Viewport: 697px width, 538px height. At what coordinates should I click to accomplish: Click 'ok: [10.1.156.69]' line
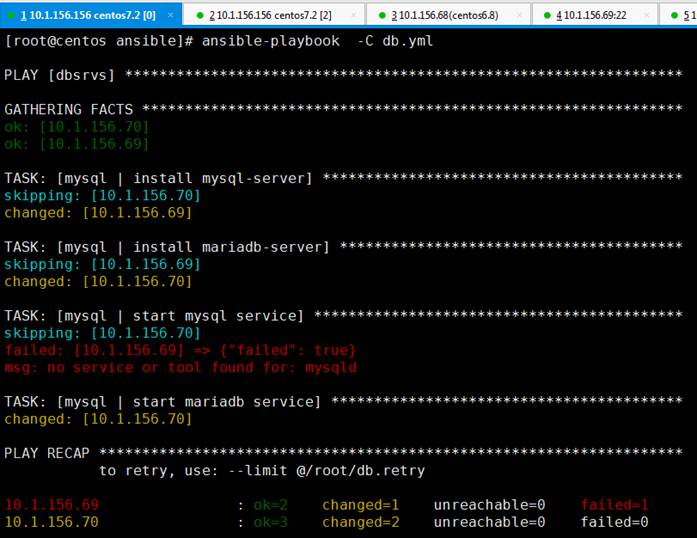pos(76,144)
